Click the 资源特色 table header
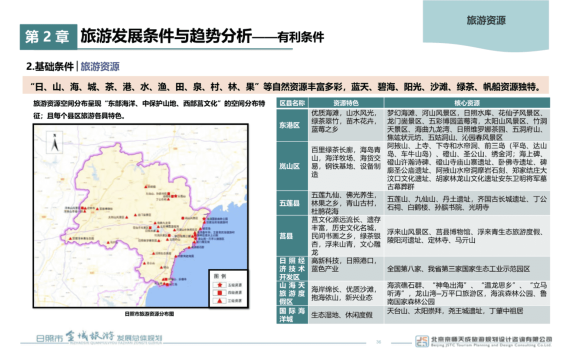The image size is (570, 360). coord(346,103)
